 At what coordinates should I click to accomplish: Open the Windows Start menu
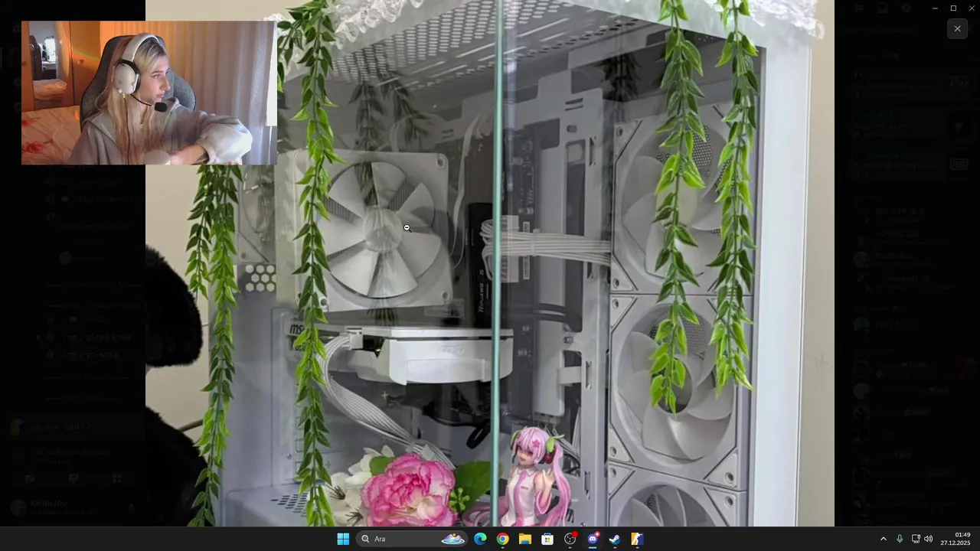click(343, 539)
